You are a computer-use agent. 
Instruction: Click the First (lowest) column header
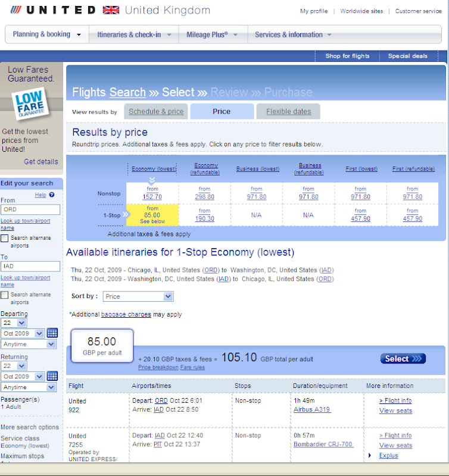(x=361, y=169)
